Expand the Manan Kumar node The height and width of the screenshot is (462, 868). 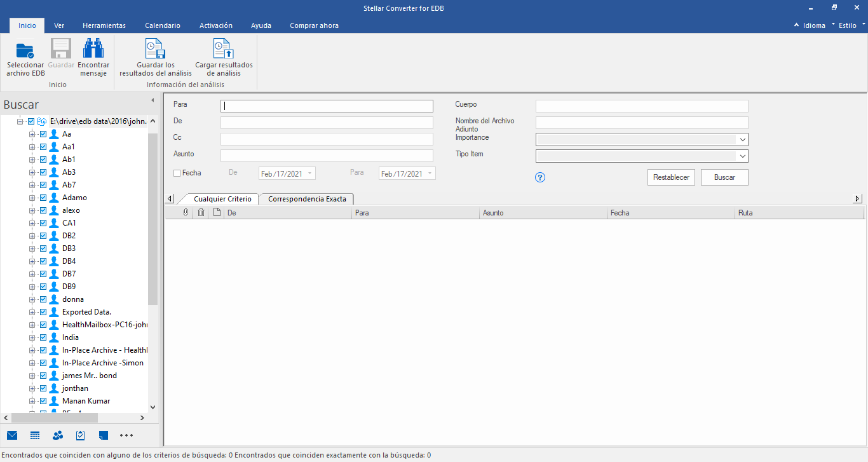32,401
